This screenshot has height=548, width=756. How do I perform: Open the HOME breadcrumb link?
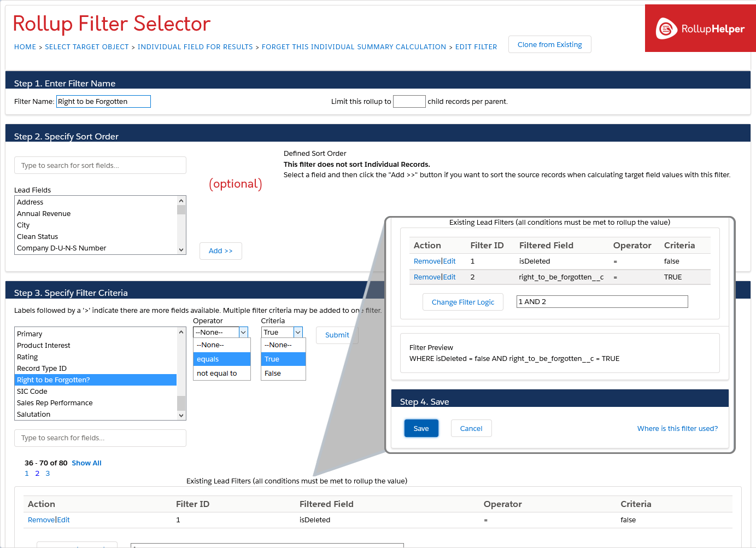[25, 47]
